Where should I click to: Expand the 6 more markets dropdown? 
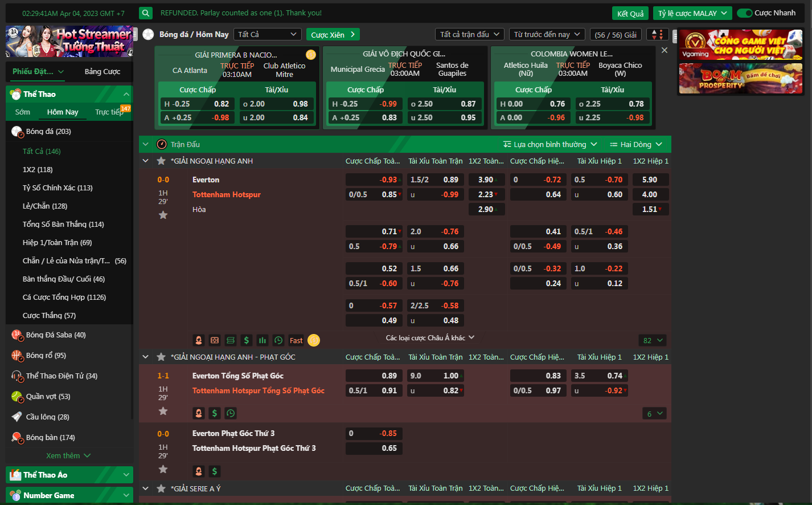pos(654,413)
